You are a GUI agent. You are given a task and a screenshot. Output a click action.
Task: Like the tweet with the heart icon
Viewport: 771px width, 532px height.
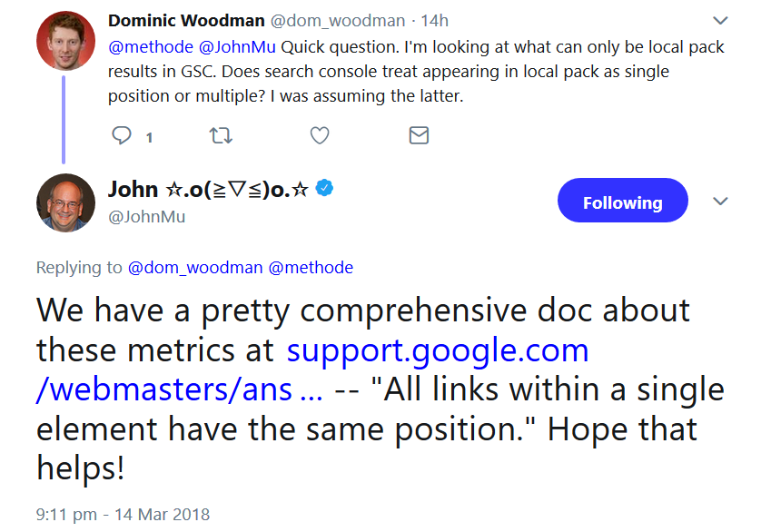coord(320,136)
